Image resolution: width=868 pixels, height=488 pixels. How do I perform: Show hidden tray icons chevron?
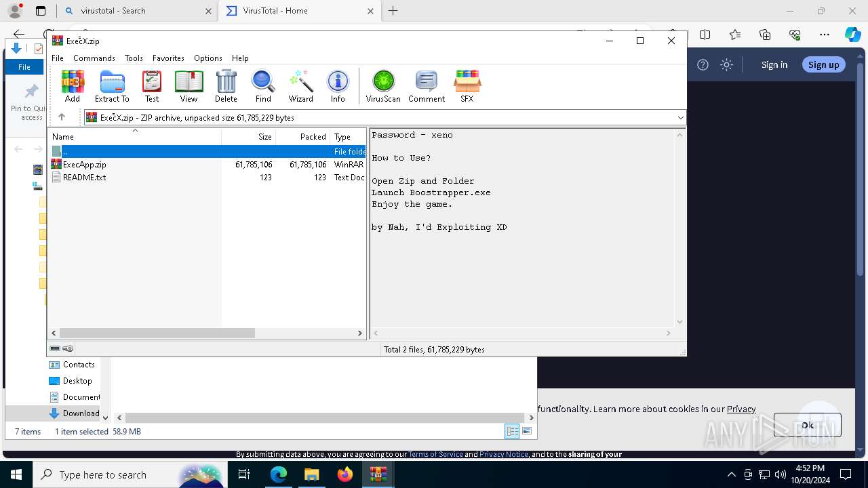point(731,474)
